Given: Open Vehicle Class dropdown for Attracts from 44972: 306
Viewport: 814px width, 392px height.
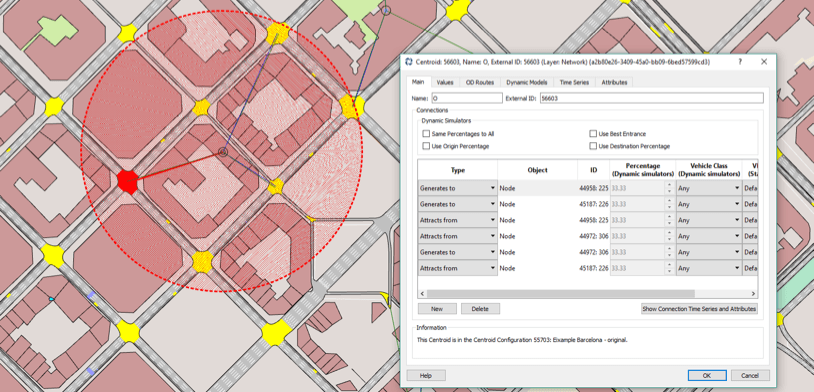Looking at the screenshot, I should pos(709,236).
